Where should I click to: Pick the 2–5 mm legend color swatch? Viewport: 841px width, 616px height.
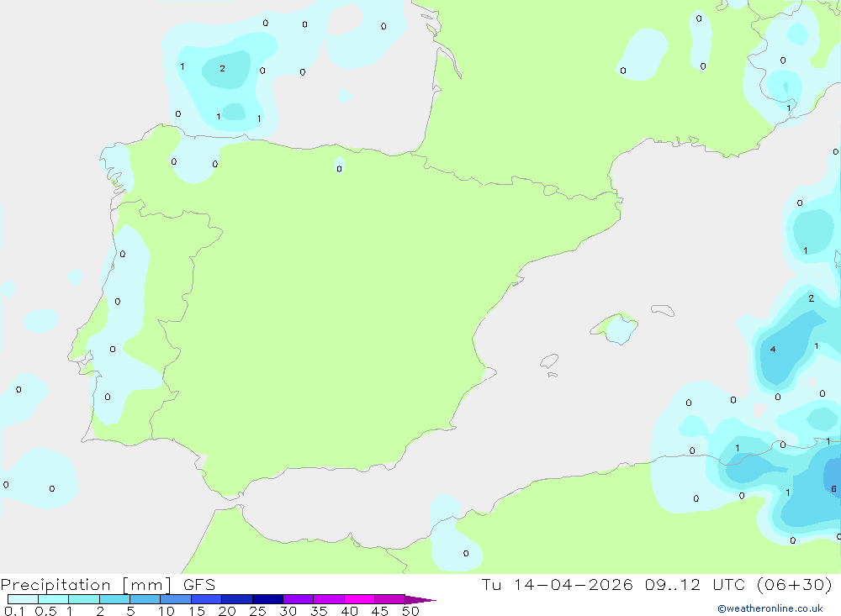click(114, 599)
